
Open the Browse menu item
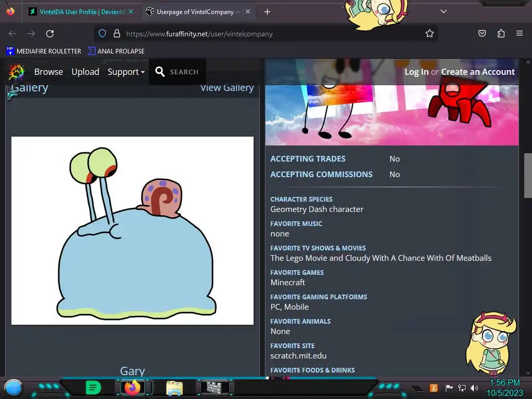[x=48, y=72]
